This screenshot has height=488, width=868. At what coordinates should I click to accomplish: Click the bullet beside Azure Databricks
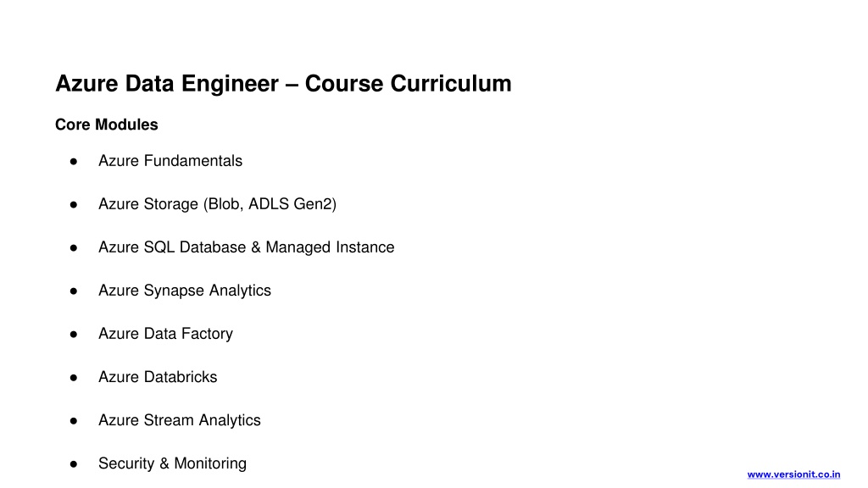(x=75, y=378)
